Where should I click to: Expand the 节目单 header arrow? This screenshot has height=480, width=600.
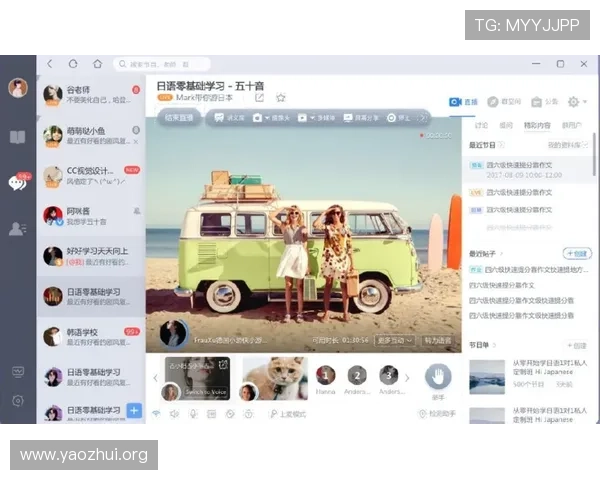point(494,345)
